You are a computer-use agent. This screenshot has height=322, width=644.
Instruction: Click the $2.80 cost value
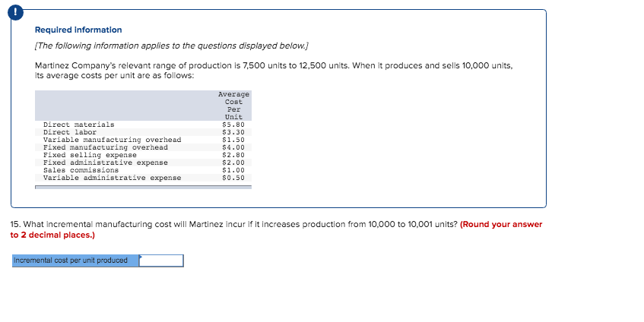[233, 155]
